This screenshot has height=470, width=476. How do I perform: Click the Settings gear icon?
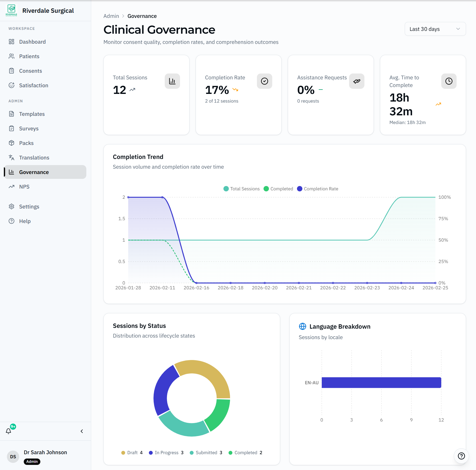(x=11, y=206)
